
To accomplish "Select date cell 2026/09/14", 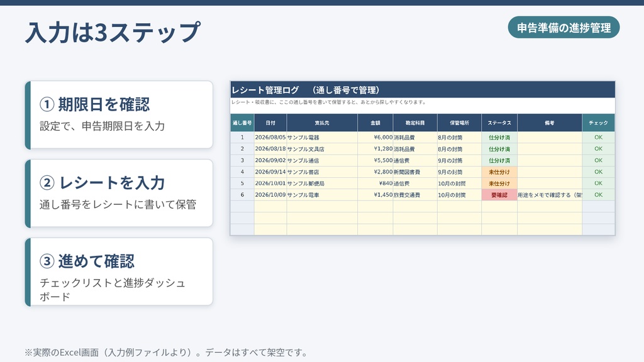I will point(270,172).
